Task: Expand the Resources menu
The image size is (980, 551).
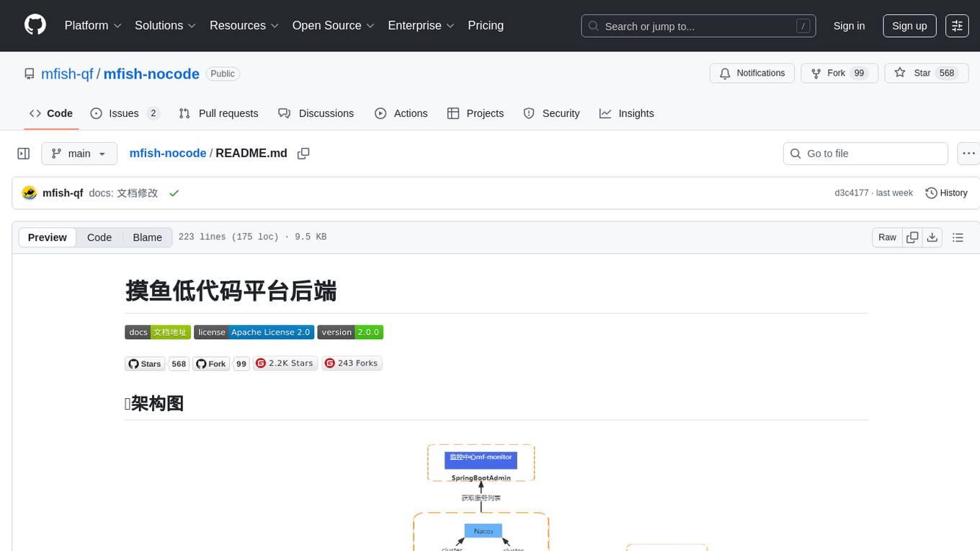Action: (x=244, y=25)
